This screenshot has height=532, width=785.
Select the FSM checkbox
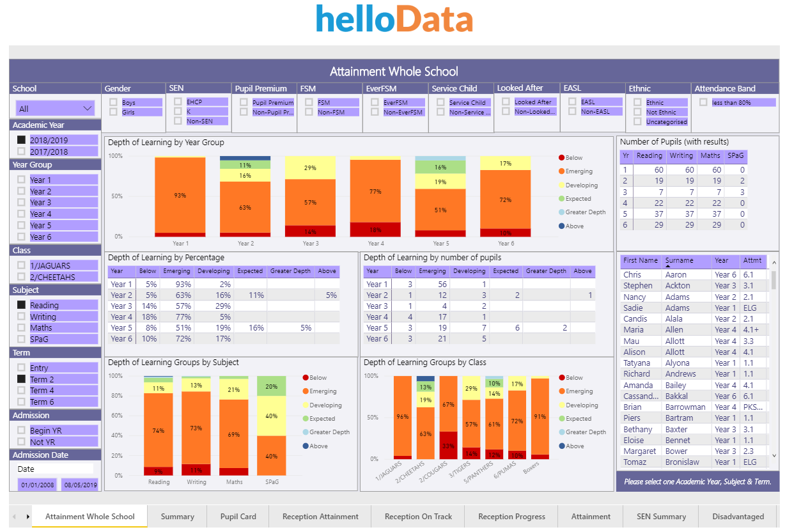(x=308, y=102)
